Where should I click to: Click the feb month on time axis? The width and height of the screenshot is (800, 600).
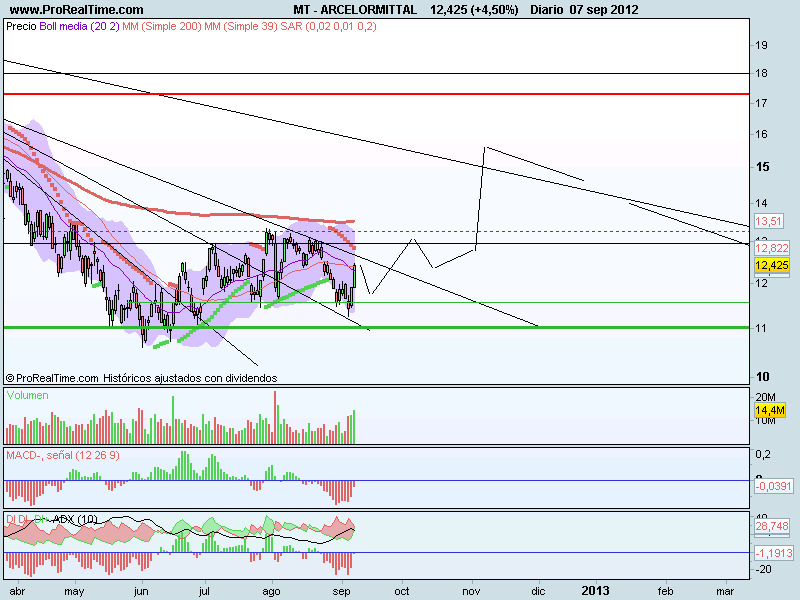[x=665, y=591]
